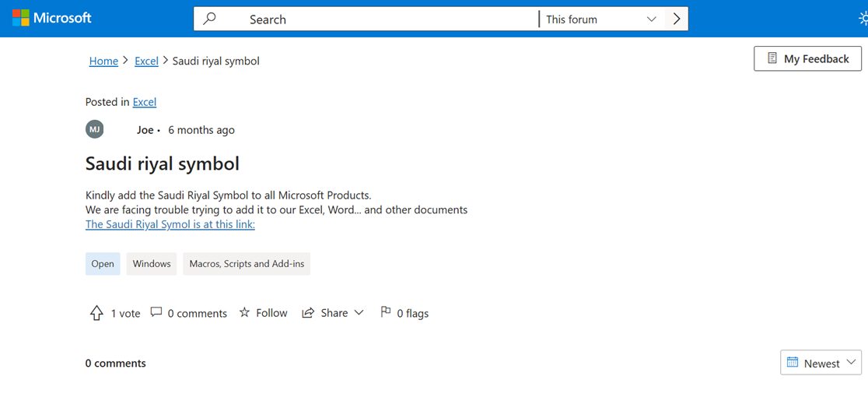
Task: Click the calendar icon in sort box
Action: pyautogui.click(x=792, y=363)
